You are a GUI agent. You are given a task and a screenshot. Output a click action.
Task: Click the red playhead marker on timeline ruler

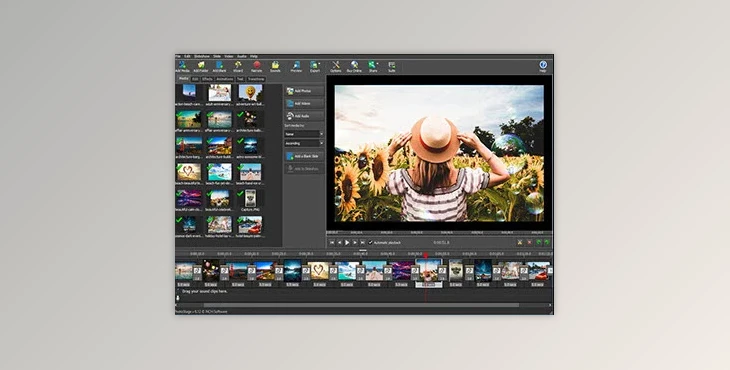tap(425, 256)
